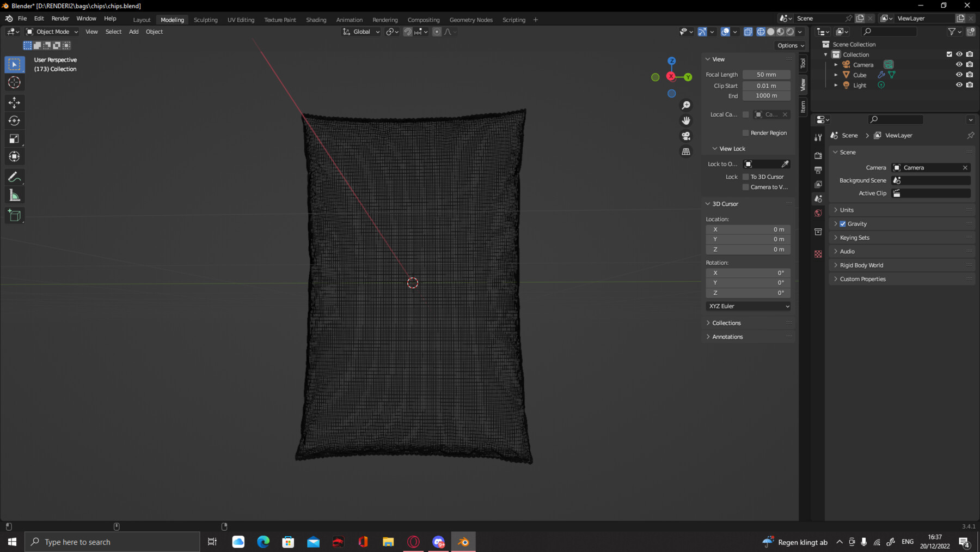This screenshot has height=552, width=980.
Task: Click the Options button in viewport header
Action: point(791,46)
